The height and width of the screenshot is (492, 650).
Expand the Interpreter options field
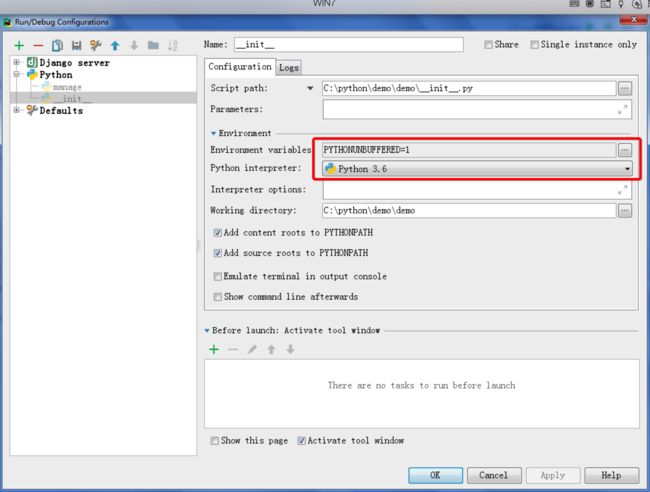click(x=622, y=190)
